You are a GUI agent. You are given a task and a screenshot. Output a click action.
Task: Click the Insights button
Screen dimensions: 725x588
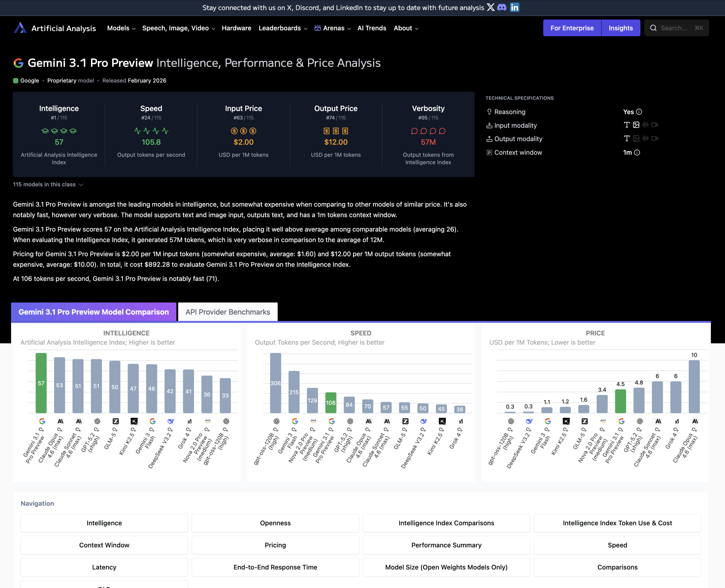coord(620,28)
